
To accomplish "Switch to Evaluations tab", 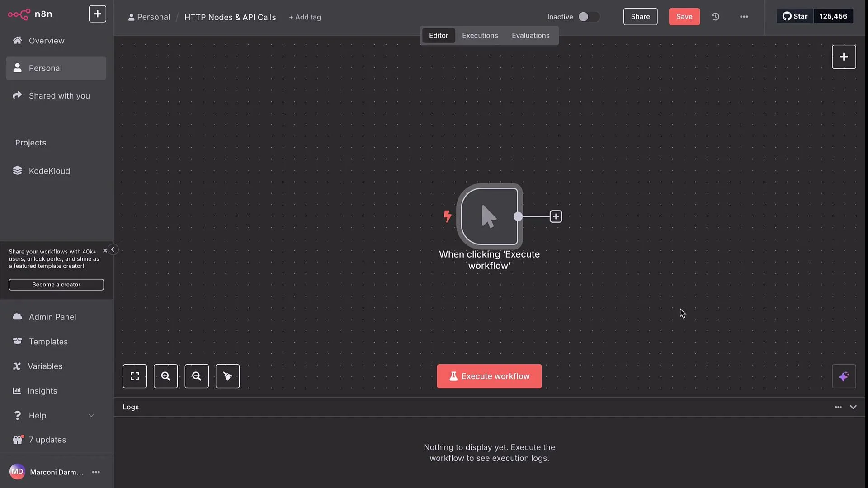I will click(x=530, y=36).
